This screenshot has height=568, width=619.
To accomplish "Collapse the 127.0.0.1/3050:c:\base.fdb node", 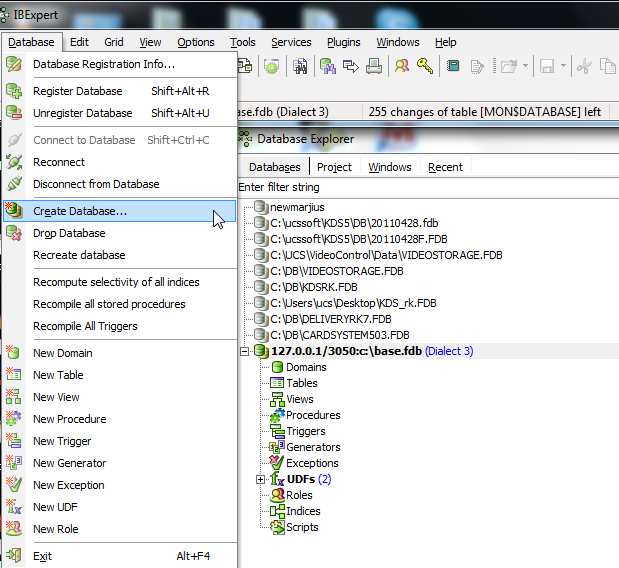I will (244, 351).
